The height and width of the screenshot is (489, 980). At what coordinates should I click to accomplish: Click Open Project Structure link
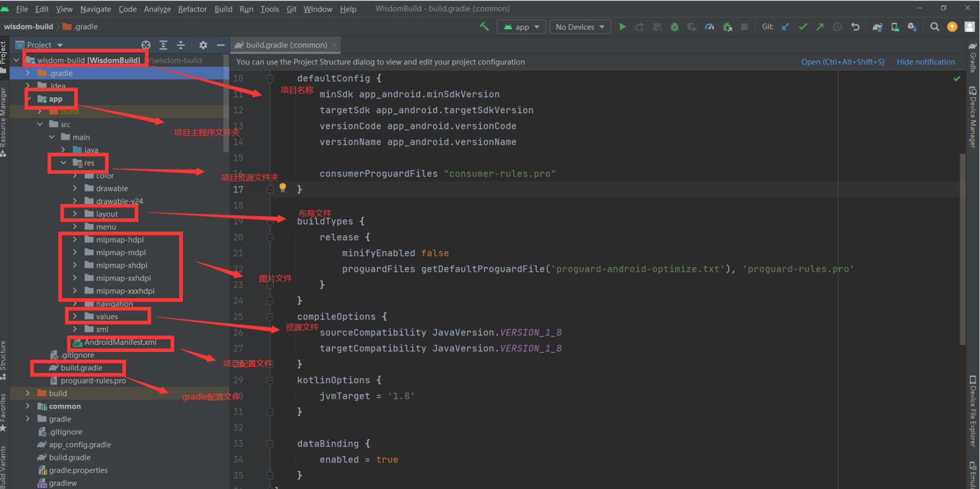pyautogui.click(x=842, y=62)
